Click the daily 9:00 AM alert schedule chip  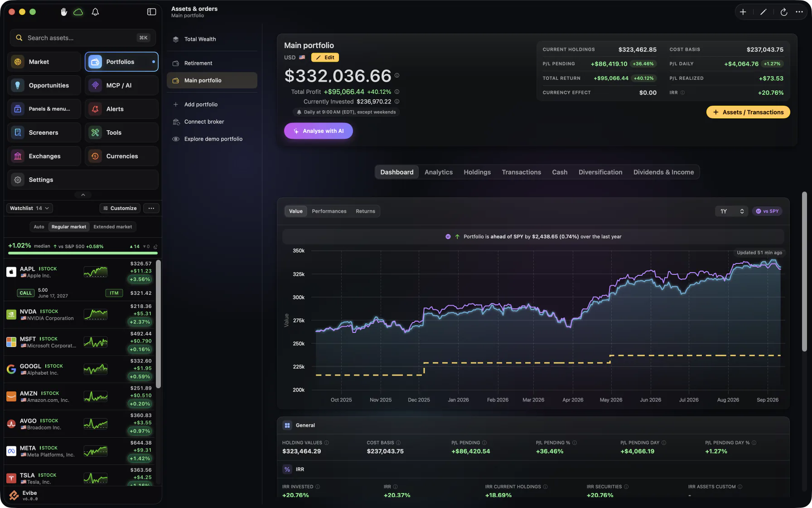point(346,112)
